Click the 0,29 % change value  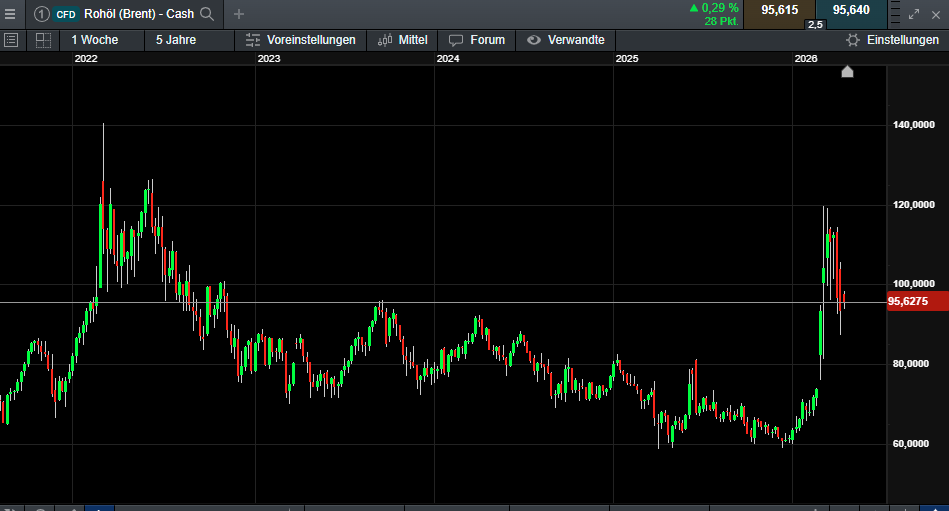point(720,8)
